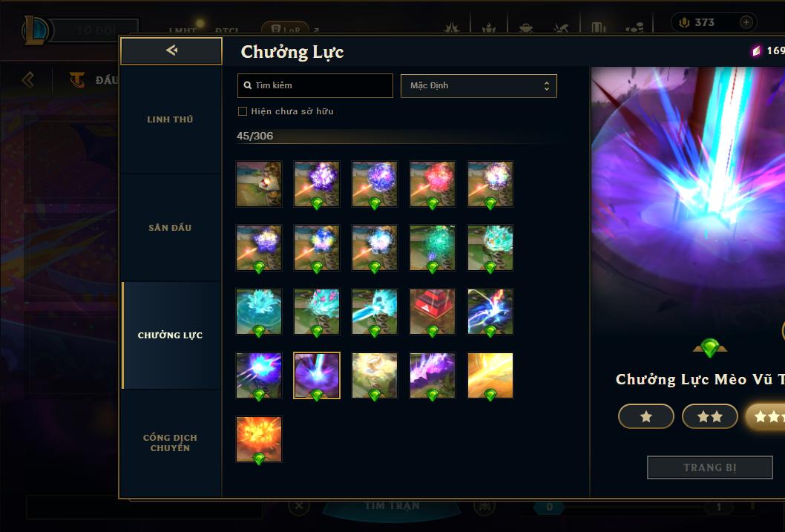Select the red pyramid boom thumbnail

coord(433,312)
